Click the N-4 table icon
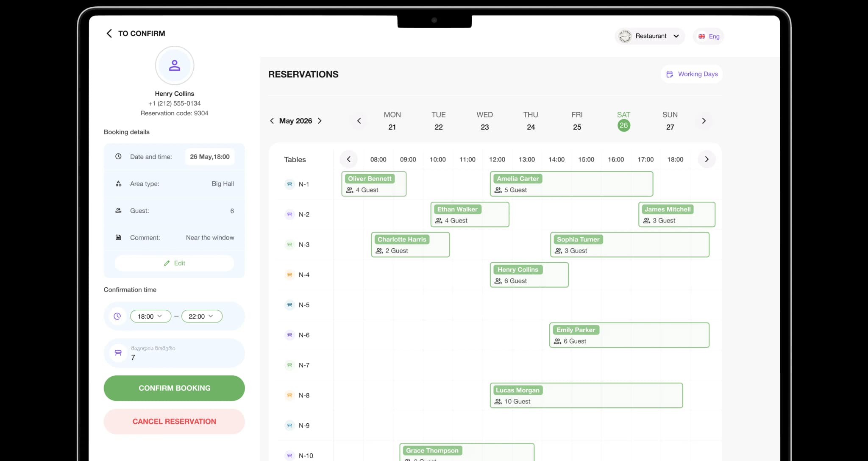 (289, 275)
